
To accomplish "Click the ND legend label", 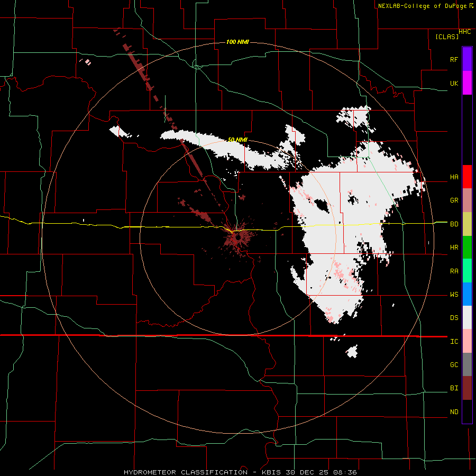I will coord(454,412).
